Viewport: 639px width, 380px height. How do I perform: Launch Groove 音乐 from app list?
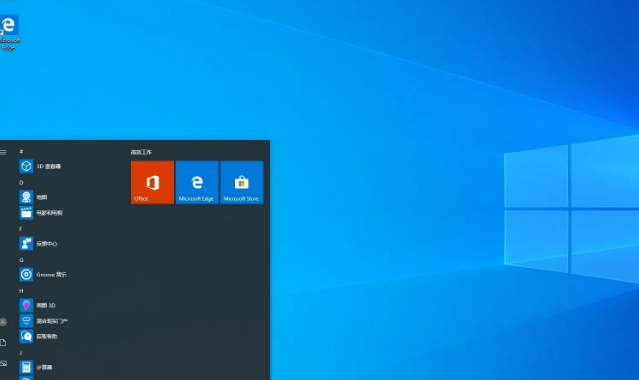pyautogui.click(x=43, y=274)
